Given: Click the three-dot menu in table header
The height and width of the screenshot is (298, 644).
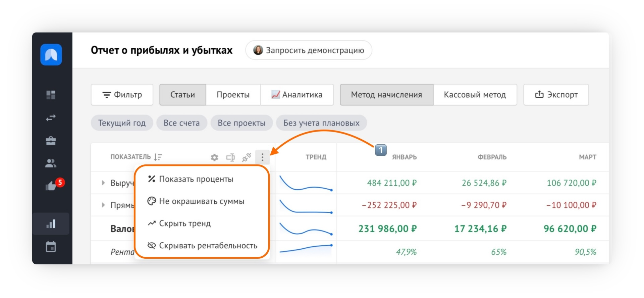Looking at the screenshot, I should tap(262, 157).
